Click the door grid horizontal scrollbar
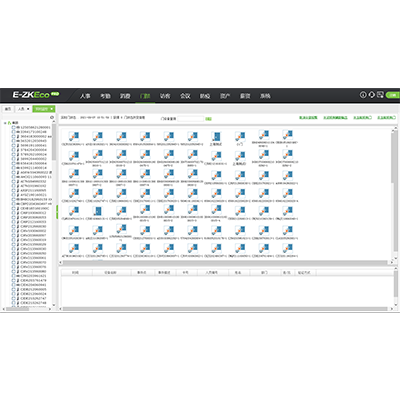Image resolution: width=400 pixels, height=400 pixels. coord(225,263)
